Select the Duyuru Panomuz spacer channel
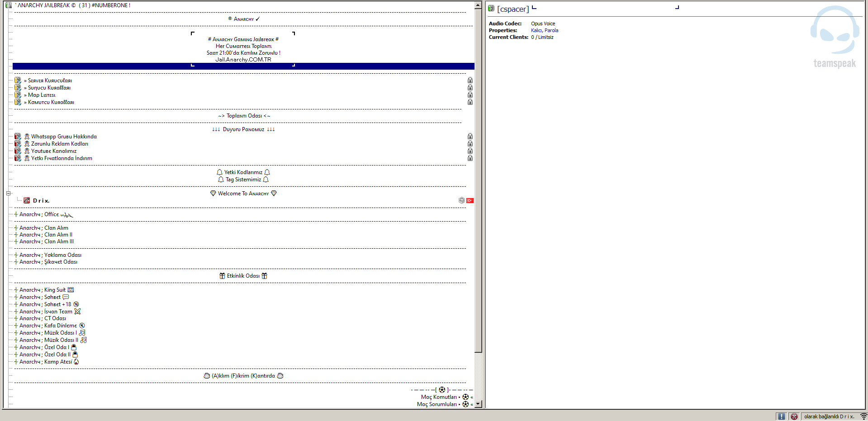Image resolution: width=868 pixels, height=421 pixels. pos(244,129)
